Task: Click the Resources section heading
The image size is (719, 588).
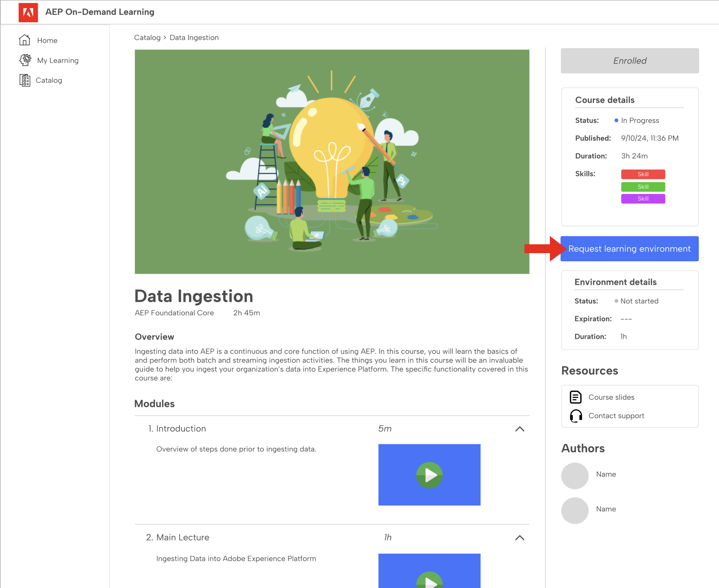Action: (589, 371)
